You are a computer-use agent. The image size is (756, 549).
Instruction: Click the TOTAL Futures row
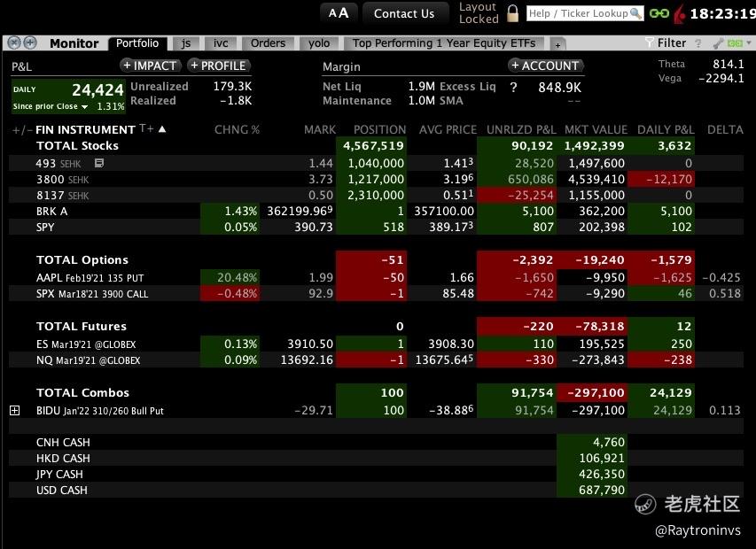point(376,326)
